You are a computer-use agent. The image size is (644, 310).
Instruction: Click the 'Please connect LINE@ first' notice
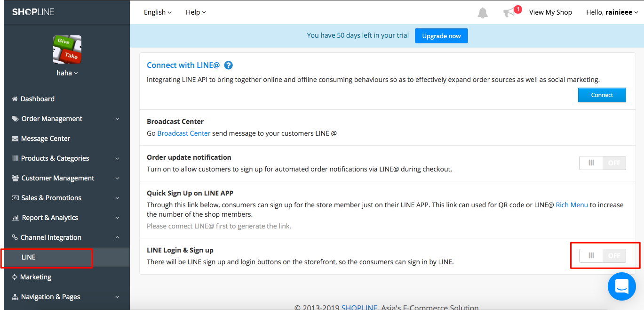[x=219, y=226]
